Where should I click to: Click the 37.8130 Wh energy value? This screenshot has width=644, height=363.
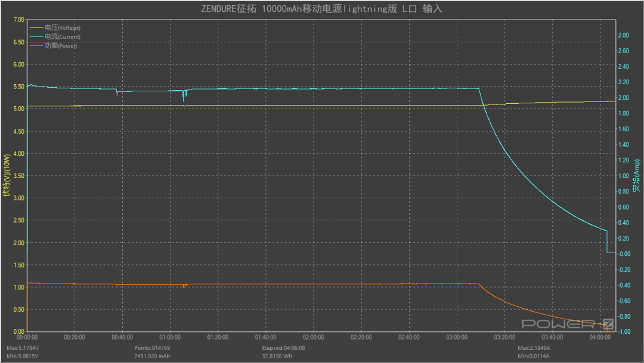click(277, 356)
